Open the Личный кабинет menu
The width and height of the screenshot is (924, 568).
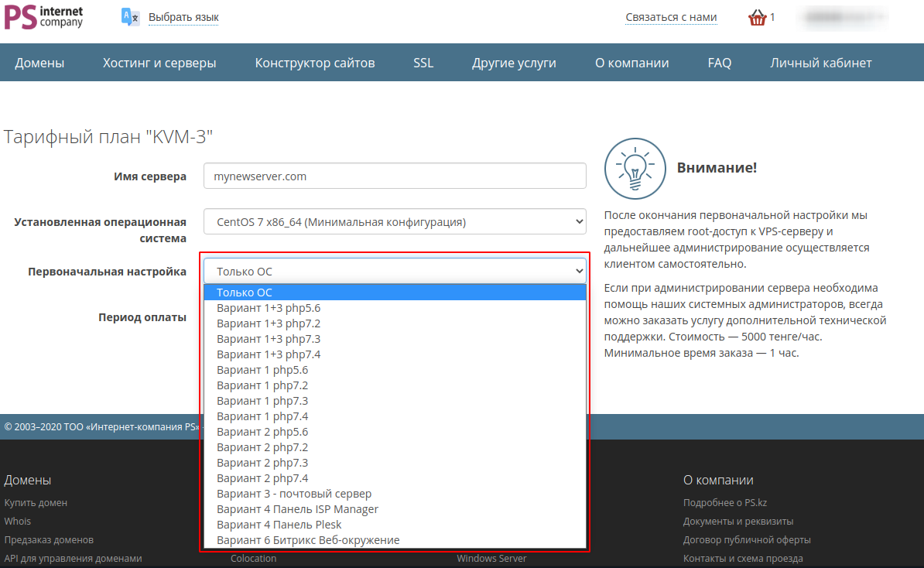pos(821,63)
